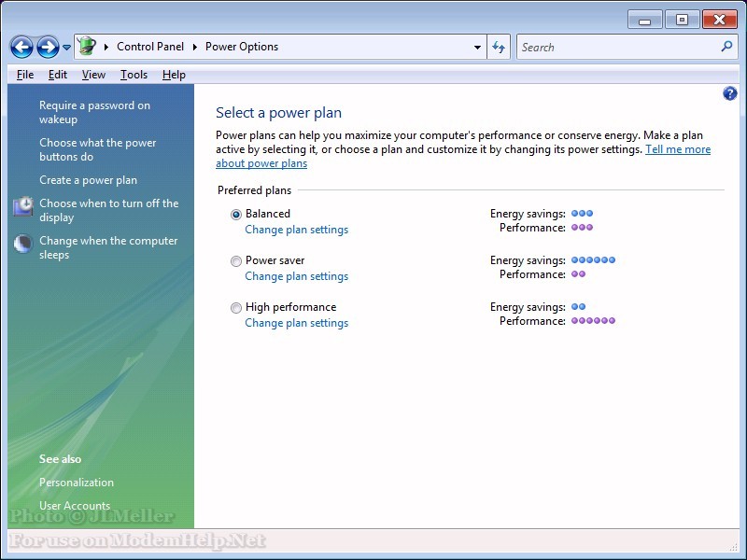This screenshot has width=747, height=560.
Task: Click High performance plan Performance dots
Action: click(593, 320)
